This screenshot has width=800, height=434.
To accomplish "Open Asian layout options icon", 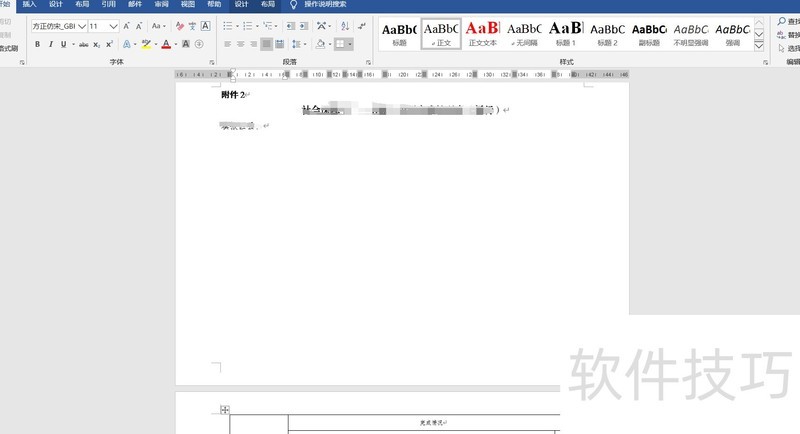I will point(321,26).
